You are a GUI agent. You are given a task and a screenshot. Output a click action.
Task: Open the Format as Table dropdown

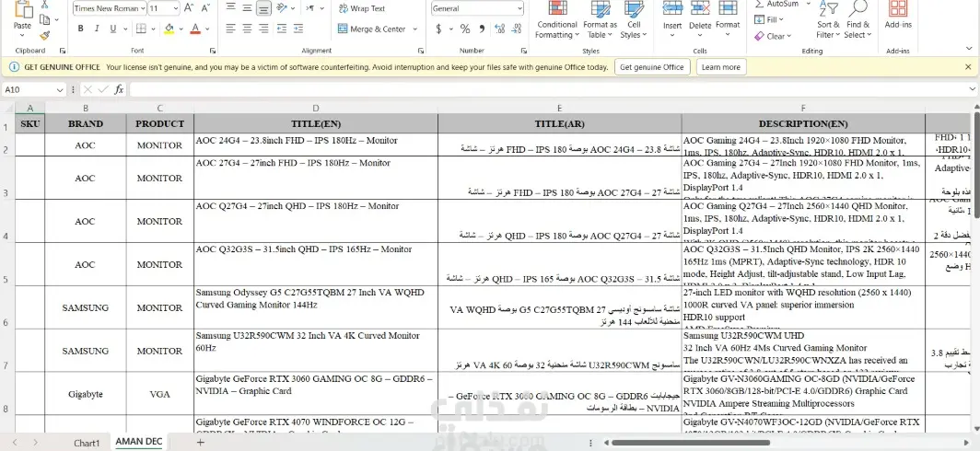point(600,20)
